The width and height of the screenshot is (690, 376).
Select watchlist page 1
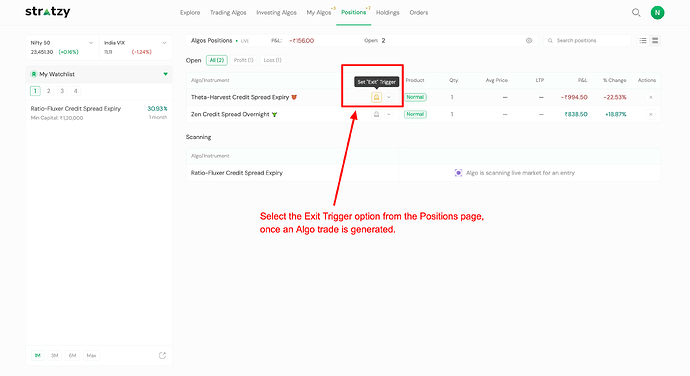click(x=35, y=91)
